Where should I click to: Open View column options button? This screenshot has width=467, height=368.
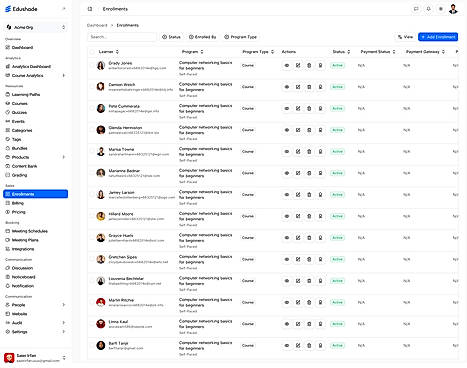405,37
